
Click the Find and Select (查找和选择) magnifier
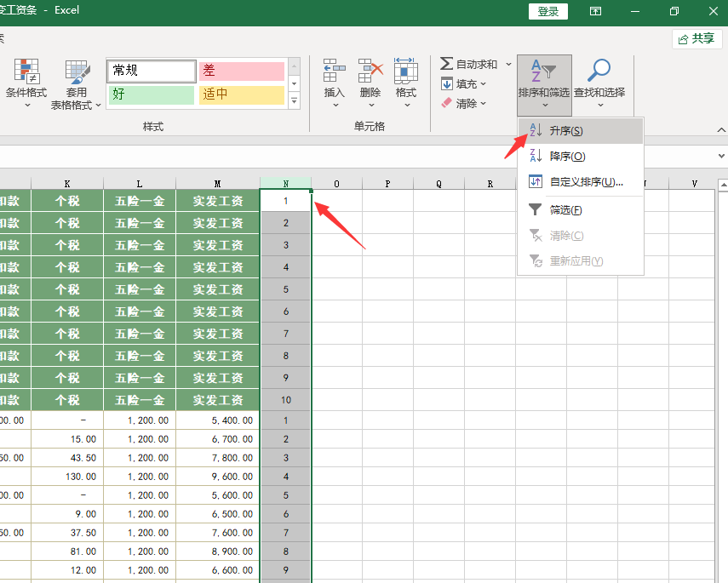coord(599,71)
